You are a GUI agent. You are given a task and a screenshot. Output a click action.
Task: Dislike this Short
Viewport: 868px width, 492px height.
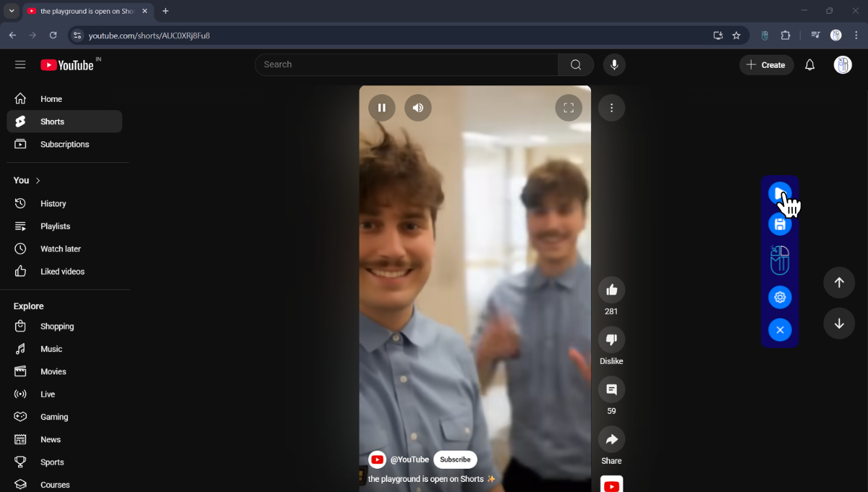tap(611, 340)
